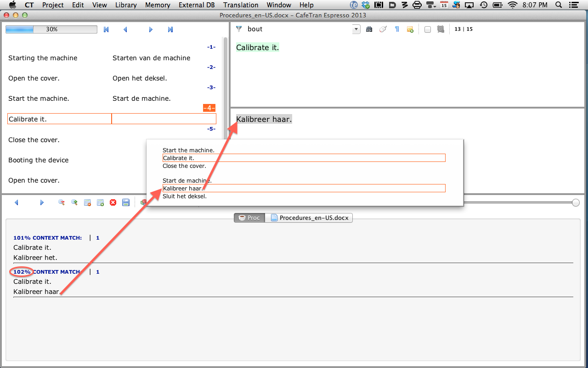This screenshot has width=588, height=368.
Task: Open the Memory menu
Action: click(x=158, y=5)
